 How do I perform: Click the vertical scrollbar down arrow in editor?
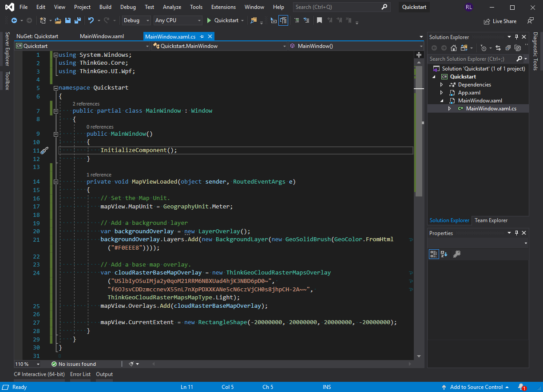[x=418, y=356]
